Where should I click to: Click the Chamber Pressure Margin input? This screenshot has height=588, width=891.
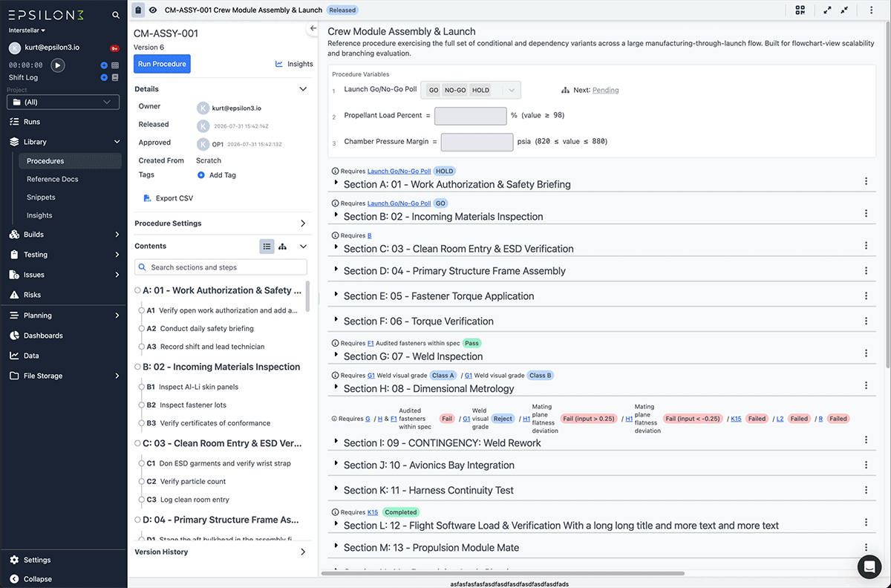point(477,142)
